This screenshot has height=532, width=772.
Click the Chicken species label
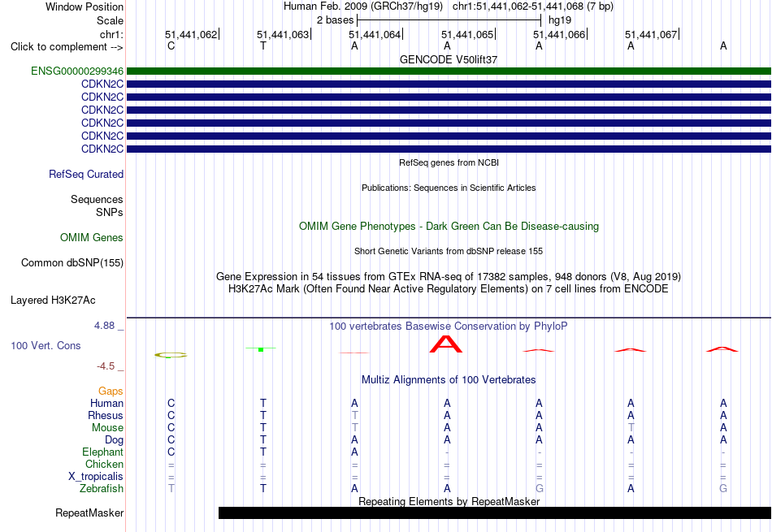tap(104, 464)
